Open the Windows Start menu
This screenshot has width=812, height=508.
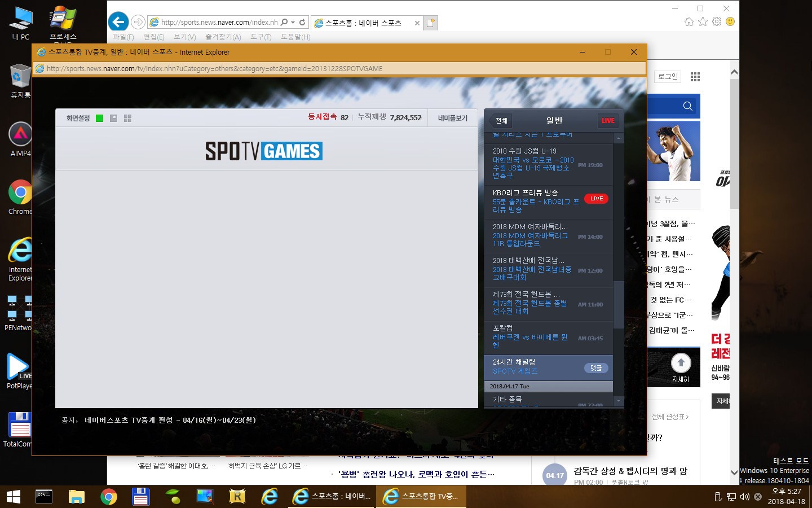click(x=14, y=497)
